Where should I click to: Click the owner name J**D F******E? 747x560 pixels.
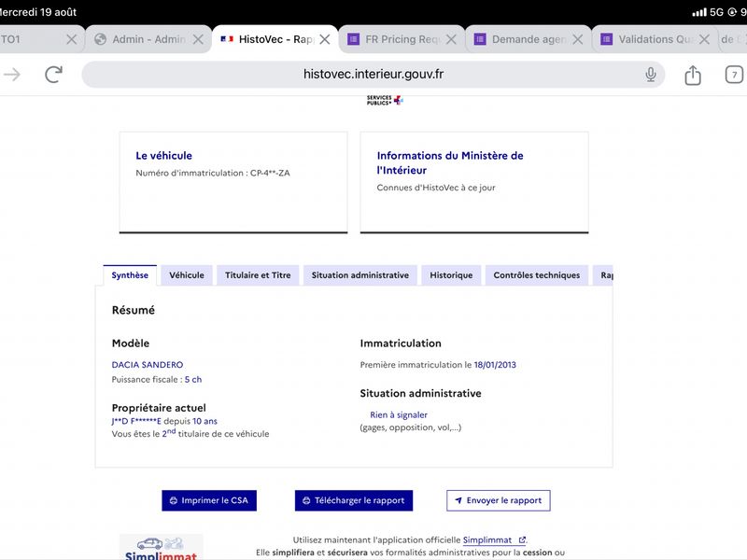(x=136, y=421)
